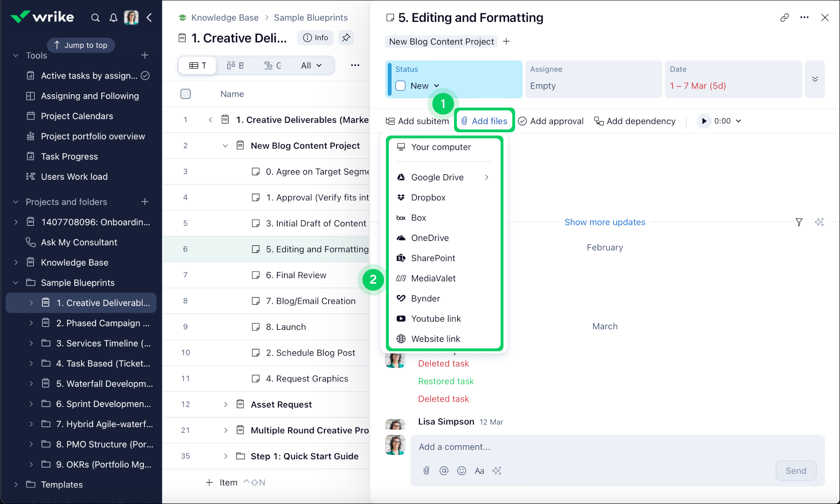This screenshot has width=840, height=504.
Task: Open the notifications bell
Action: pyautogui.click(x=113, y=18)
